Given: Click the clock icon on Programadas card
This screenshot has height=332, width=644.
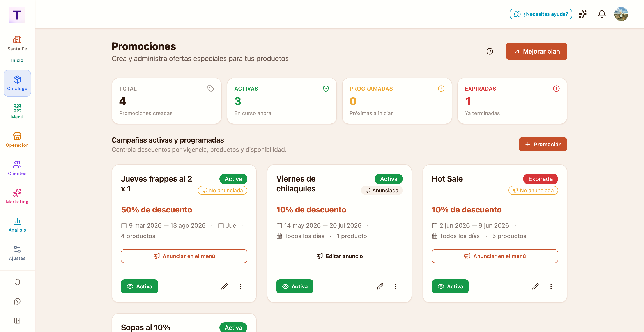Looking at the screenshot, I should [x=441, y=89].
